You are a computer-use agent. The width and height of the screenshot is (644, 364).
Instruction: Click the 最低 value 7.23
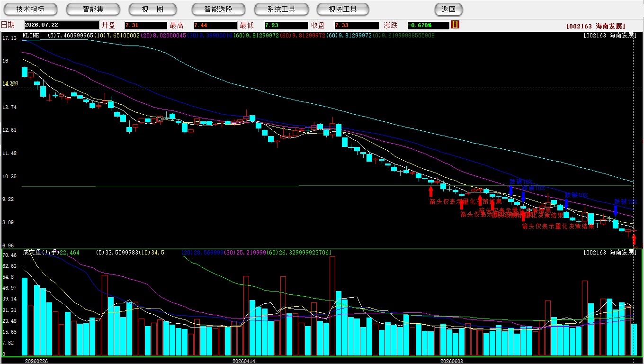[286, 26]
